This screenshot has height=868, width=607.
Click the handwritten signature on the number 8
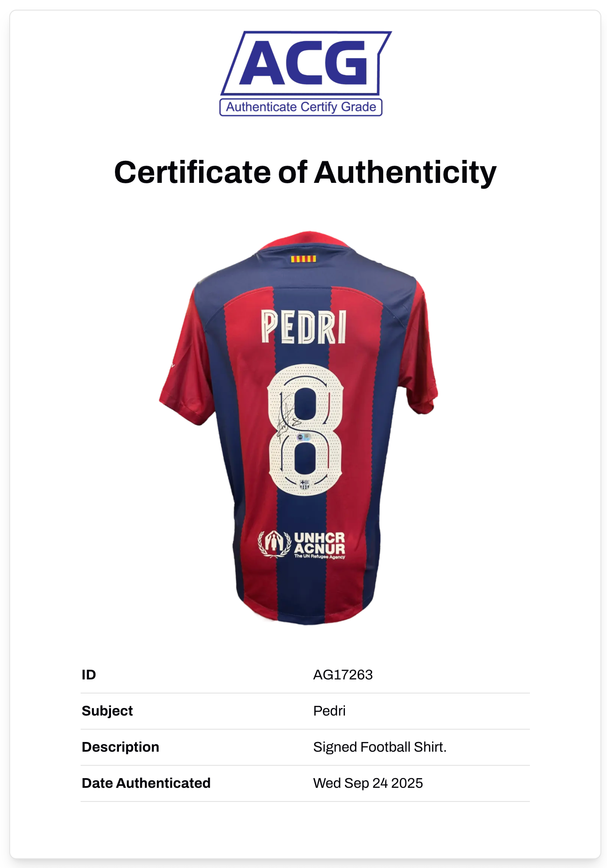(x=286, y=419)
